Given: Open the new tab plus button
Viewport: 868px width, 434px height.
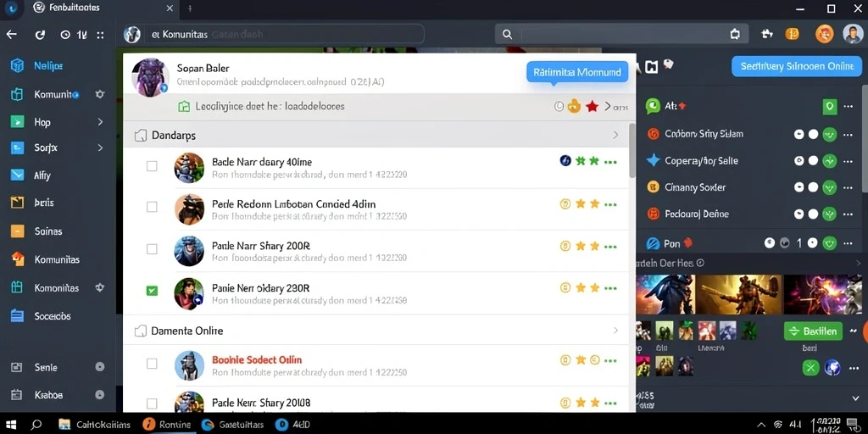Looking at the screenshot, I should tap(190, 8).
